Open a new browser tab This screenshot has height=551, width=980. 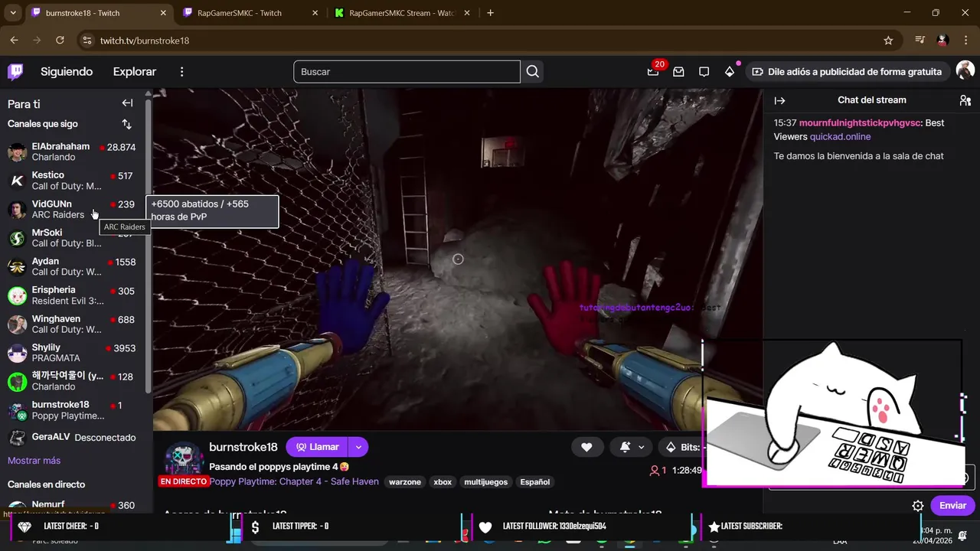[490, 13]
